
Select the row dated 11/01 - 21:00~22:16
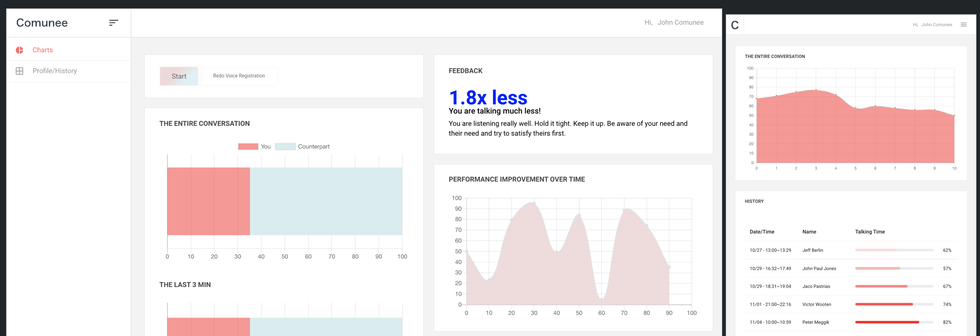(x=851, y=305)
